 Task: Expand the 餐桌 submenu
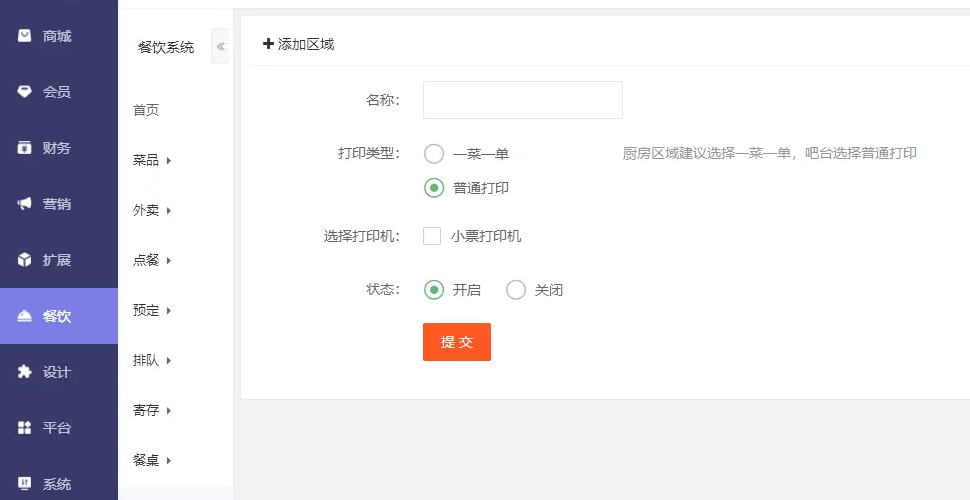coord(152,460)
